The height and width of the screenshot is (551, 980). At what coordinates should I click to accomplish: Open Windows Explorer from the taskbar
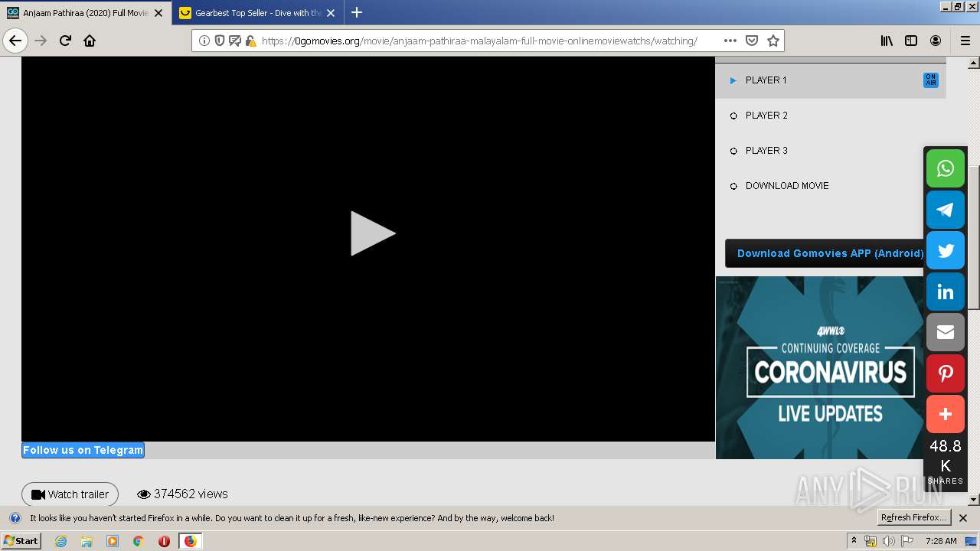[x=87, y=541]
